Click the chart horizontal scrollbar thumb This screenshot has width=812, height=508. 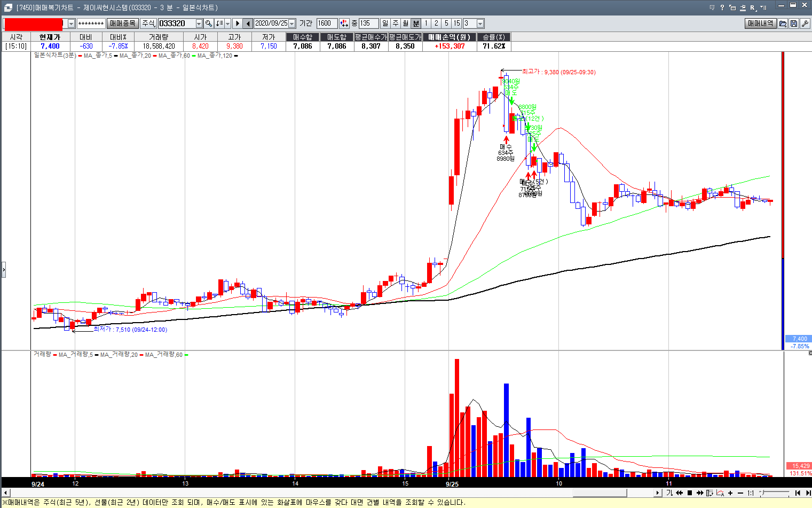[x=600, y=493]
